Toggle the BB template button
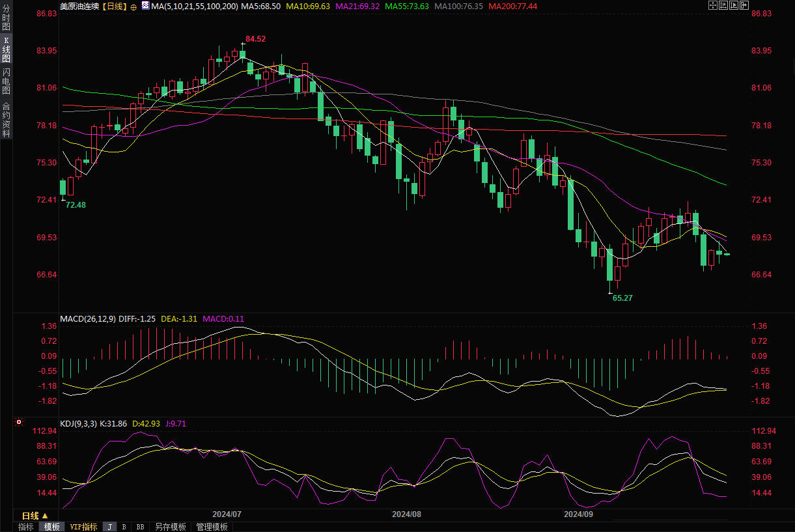The height and width of the screenshot is (532, 795). tap(140, 527)
